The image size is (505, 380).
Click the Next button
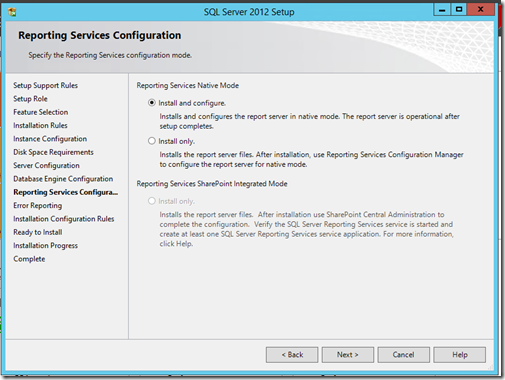click(x=348, y=355)
